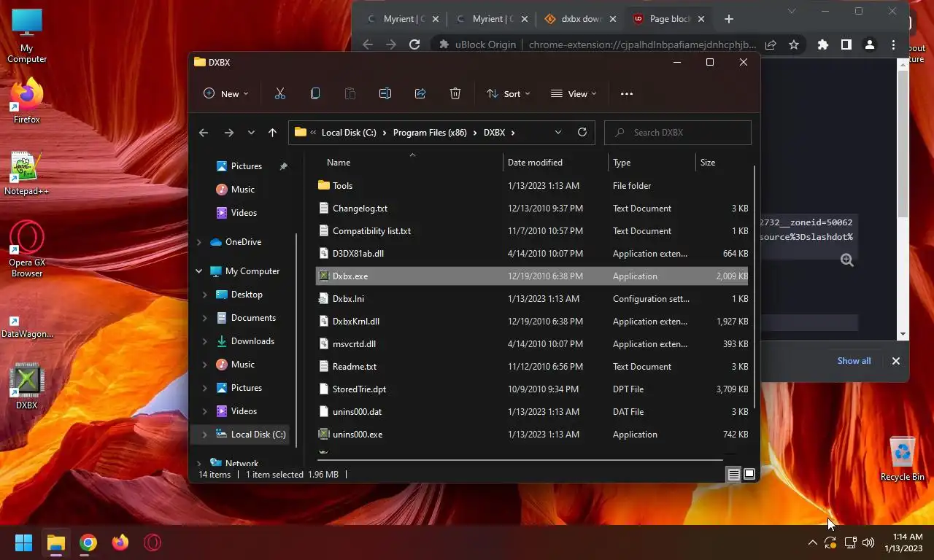Expand the OneDrive tree node

pyautogui.click(x=198, y=242)
